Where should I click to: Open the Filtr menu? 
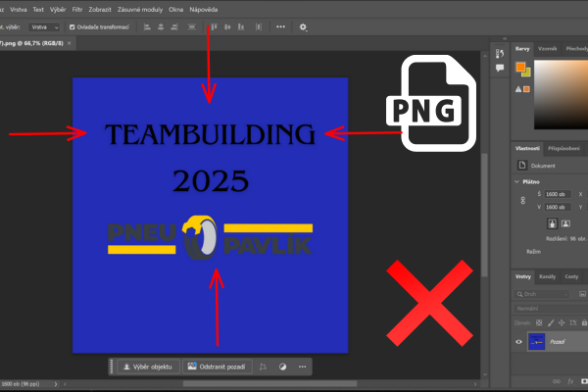(x=77, y=8)
